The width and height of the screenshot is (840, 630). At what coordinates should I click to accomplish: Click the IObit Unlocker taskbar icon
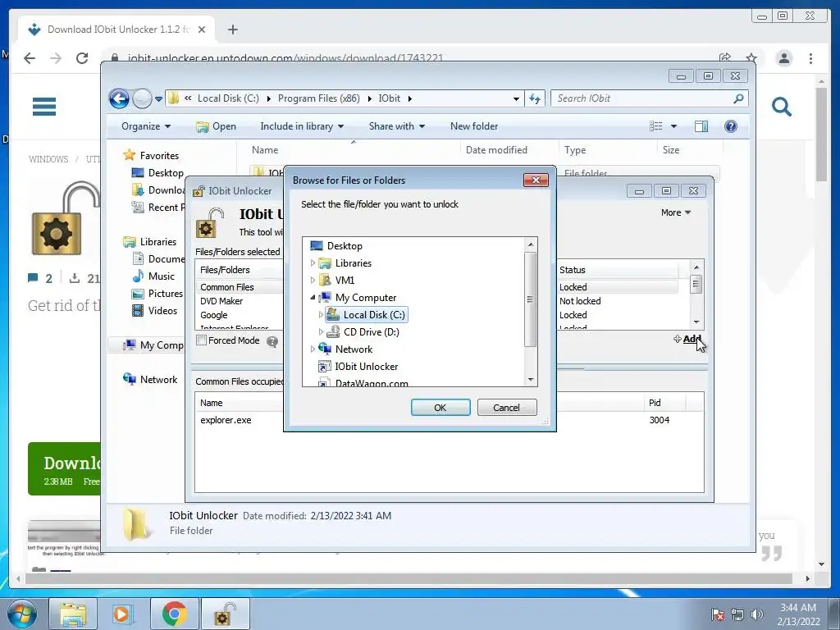(225, 614)
